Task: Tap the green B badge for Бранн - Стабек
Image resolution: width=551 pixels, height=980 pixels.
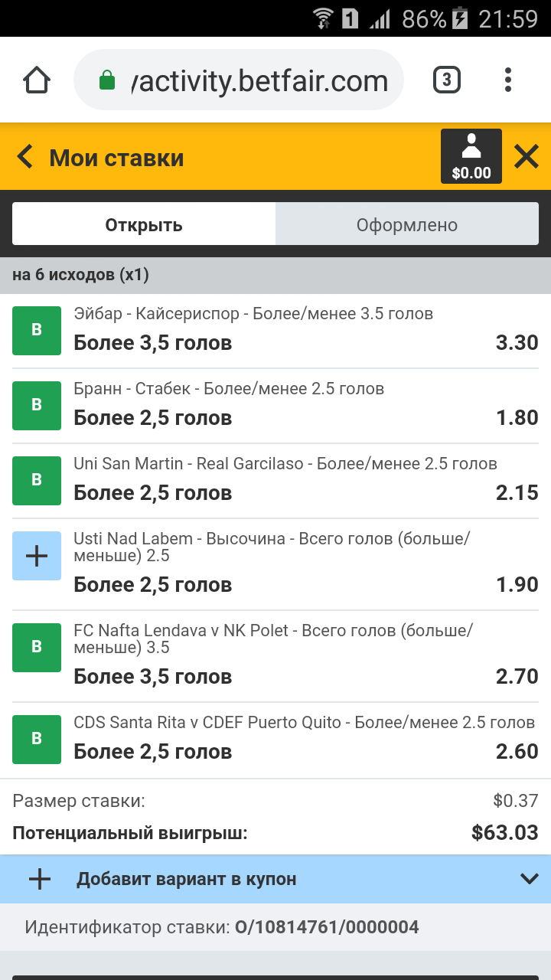Action: (x=37, y=406)
